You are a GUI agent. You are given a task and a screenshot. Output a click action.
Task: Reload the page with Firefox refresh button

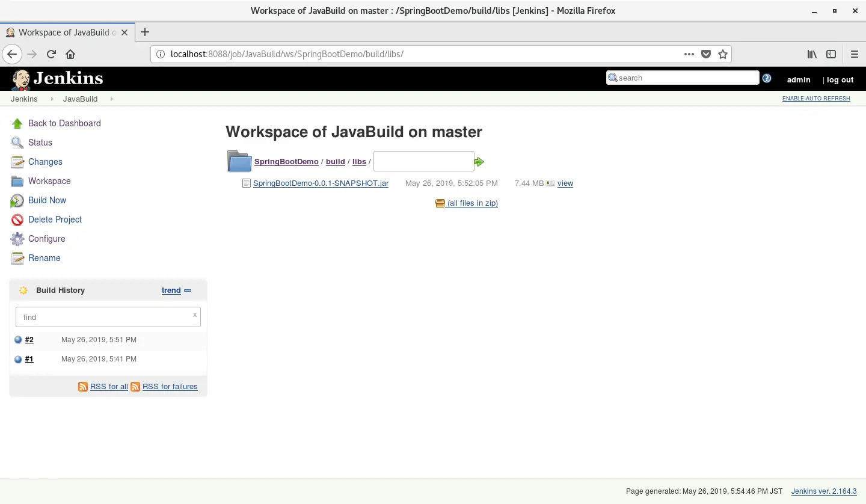coord(51,54)
